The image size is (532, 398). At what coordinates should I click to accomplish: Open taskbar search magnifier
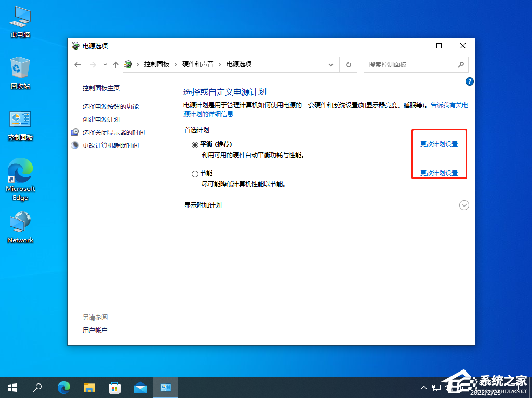point(37,388)
